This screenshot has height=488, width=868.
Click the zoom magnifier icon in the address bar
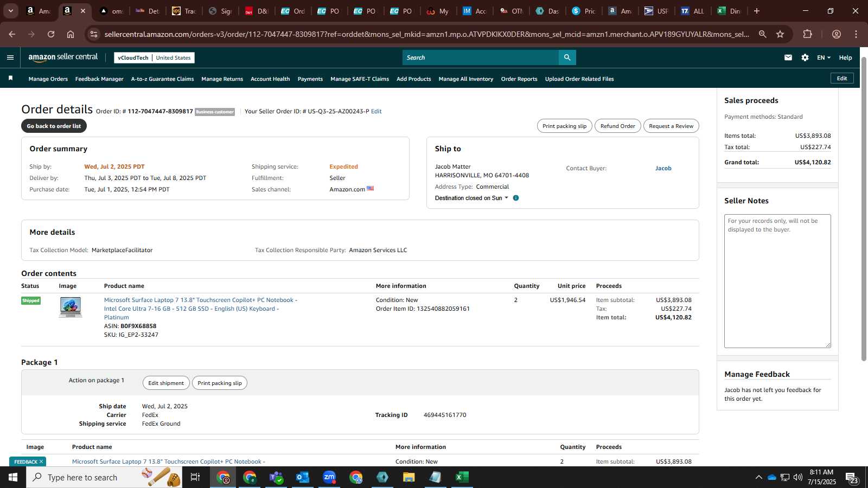click(763, 34)
